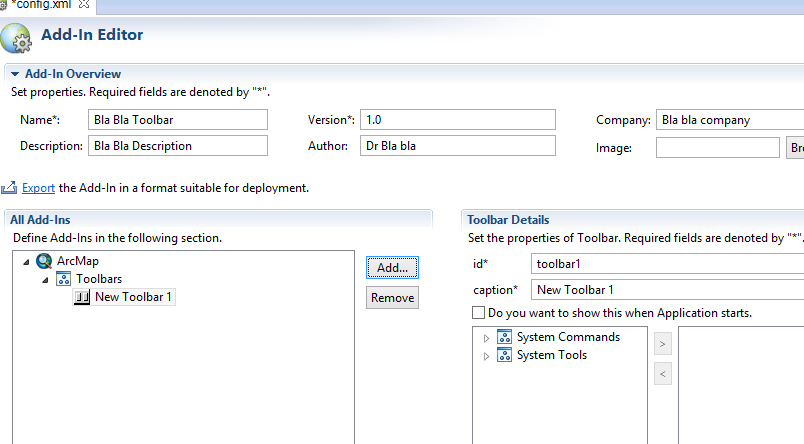Click the Add-In Overview heading
The height and width of the screenshot is (444, 804).
73,74
